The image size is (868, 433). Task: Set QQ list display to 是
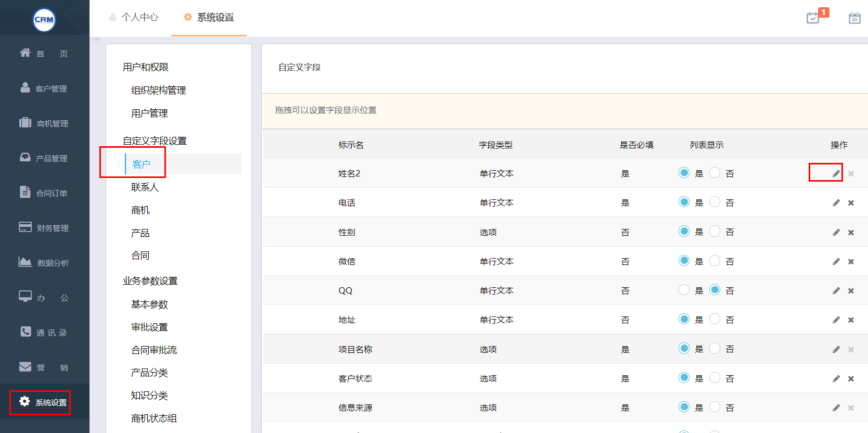(x=684, y=290)
